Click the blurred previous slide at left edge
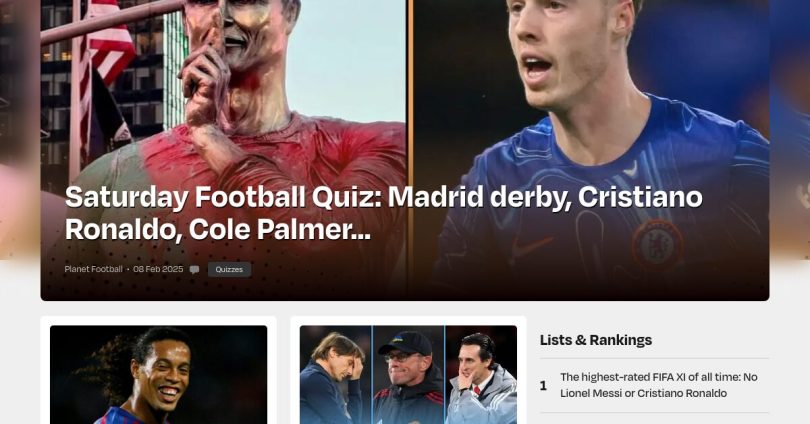Image resolution: width=810 pixels, height=424 pixels. 20,129
